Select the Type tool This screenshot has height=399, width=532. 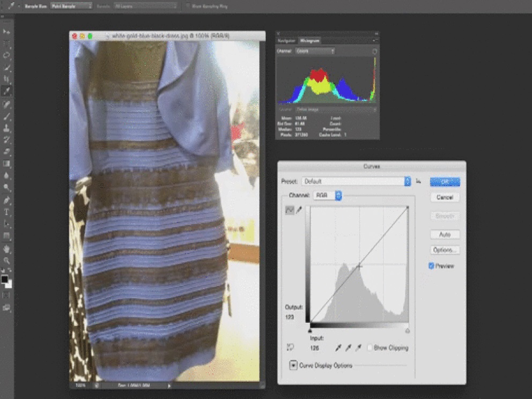point(7,212)
